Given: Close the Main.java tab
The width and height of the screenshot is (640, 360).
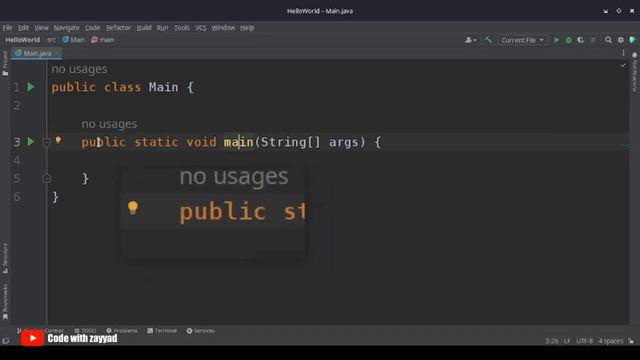Looking at the screenshot, I should pyautogui.click(x=57, y=53).
